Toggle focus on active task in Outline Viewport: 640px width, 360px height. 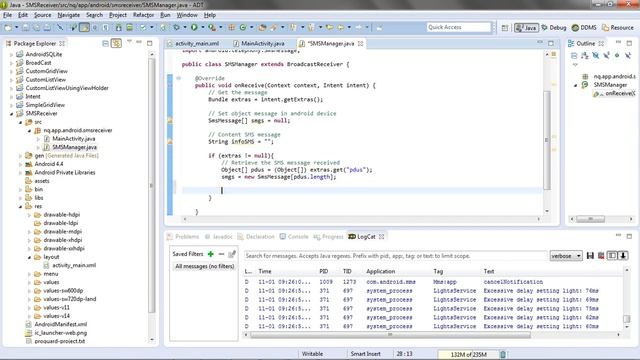tap(574, 55)
